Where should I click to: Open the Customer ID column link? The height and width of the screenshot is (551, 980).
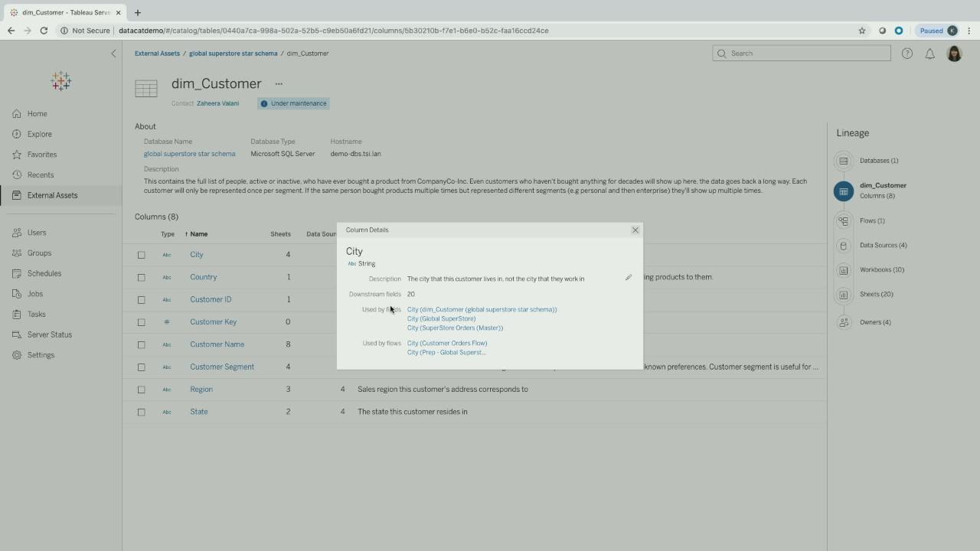(x=211, y=299)
